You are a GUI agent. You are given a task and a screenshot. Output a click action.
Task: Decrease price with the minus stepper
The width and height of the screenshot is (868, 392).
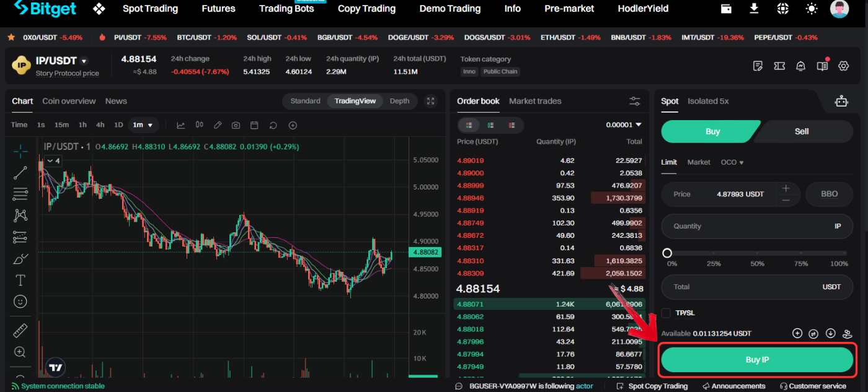point(786,200)
